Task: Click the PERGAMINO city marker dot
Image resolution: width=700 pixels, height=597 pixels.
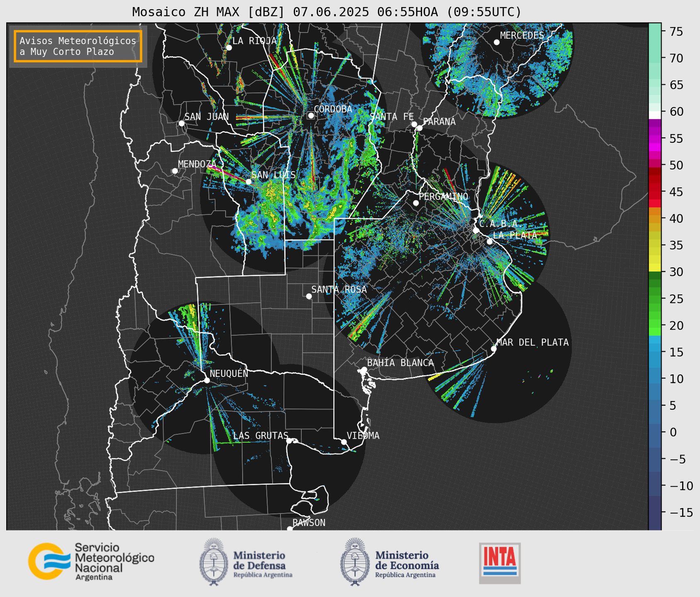Action: tap(416, 203)
